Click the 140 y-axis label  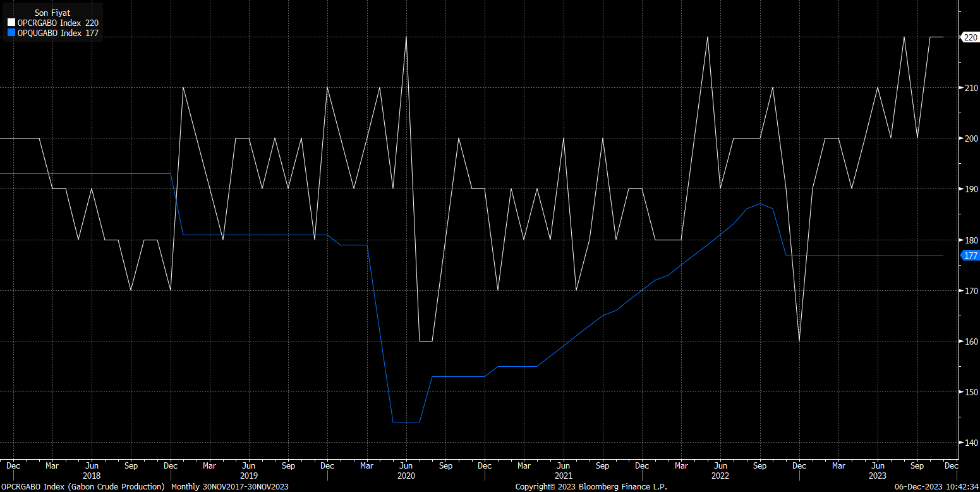pos(971,443)
